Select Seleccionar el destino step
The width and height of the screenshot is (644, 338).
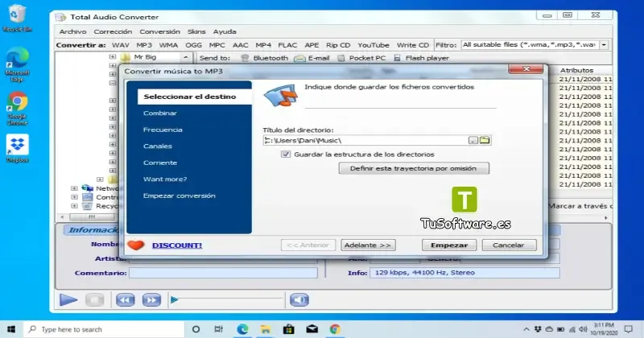click(x=194, y=97)
